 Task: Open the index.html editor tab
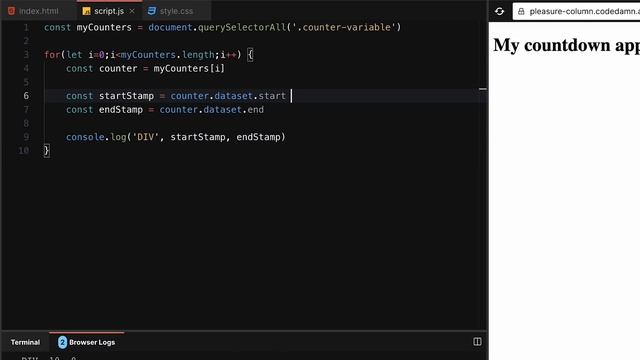tap(38, 11)
